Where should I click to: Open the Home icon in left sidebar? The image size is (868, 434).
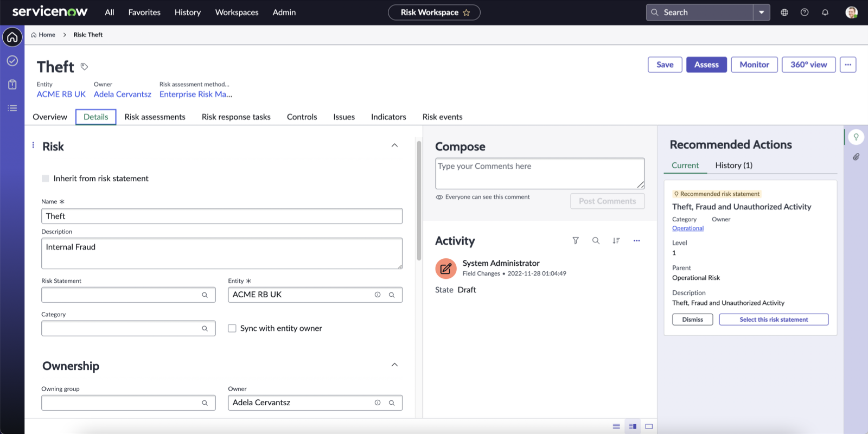click(x=12, y=37)
